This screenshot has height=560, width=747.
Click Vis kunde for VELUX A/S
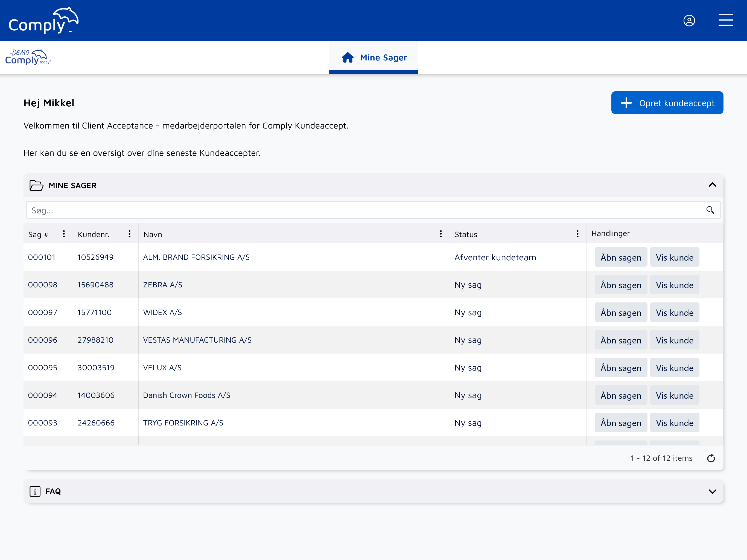click(674, 367)
